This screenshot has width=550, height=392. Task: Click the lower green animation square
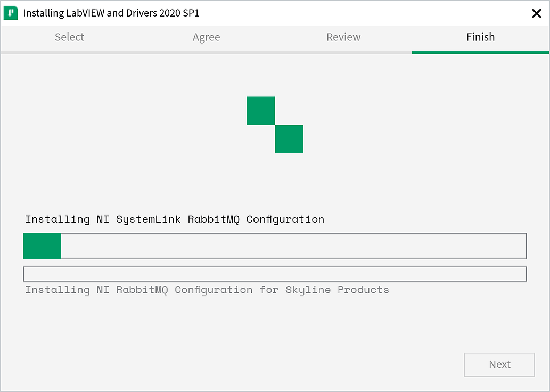[289, 139]
